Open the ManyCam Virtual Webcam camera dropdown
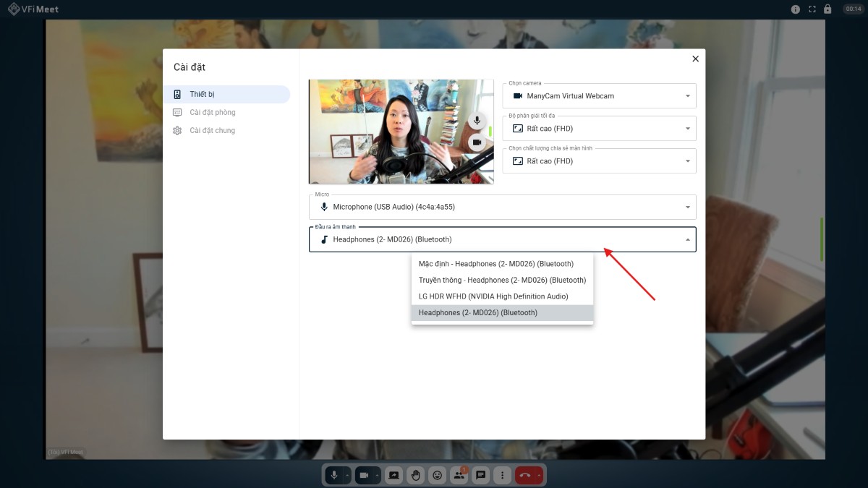Viewport: 868px width, 488px height. point(599,96)
